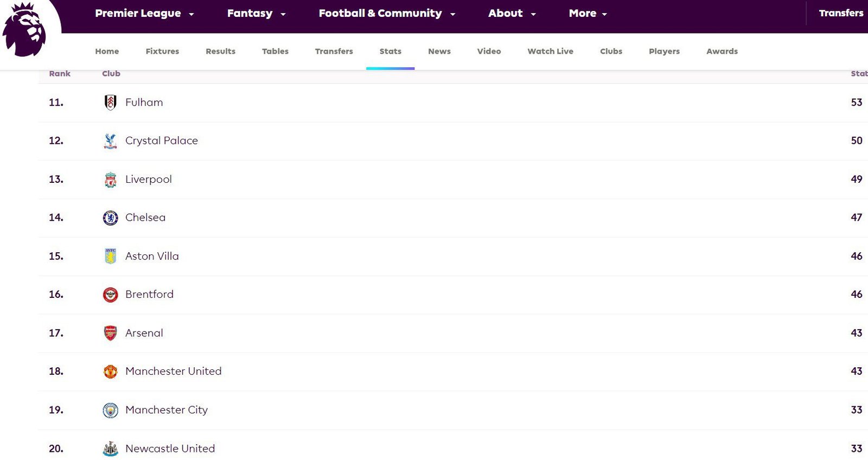Screen dimensions: 868x460
Task: Click Liverpool's stat value 49
Action: pos(856,180)
